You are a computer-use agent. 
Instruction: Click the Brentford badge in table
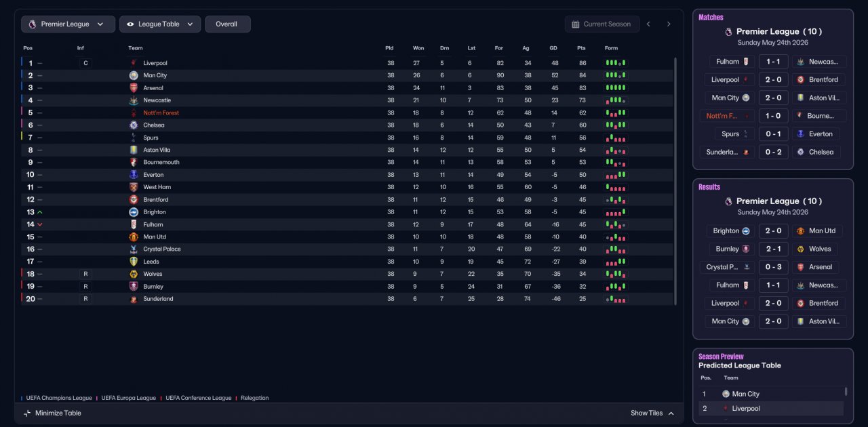[134, 200]
